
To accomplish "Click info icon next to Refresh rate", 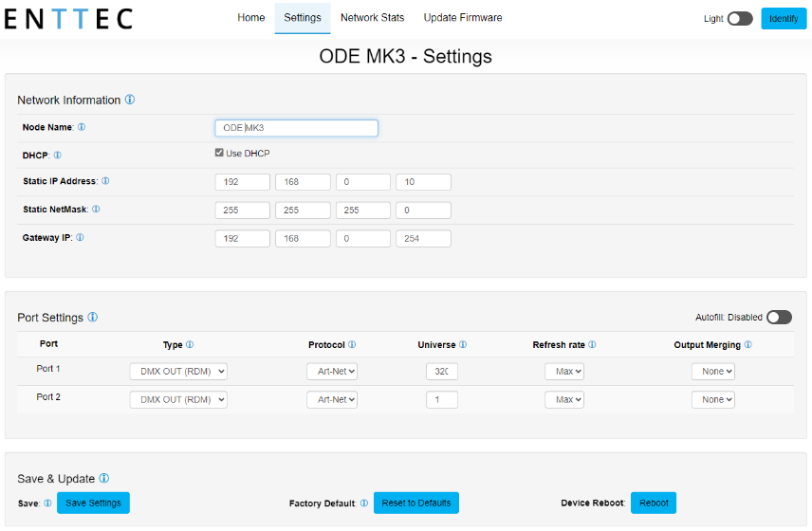I will point(592,344).
